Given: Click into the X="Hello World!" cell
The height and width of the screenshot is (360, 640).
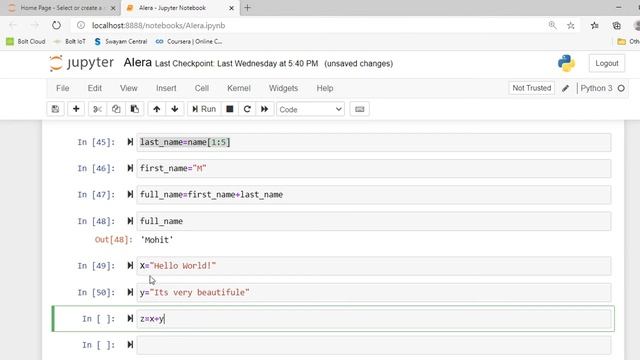Looking at the screenshot, I should point(374,266).
